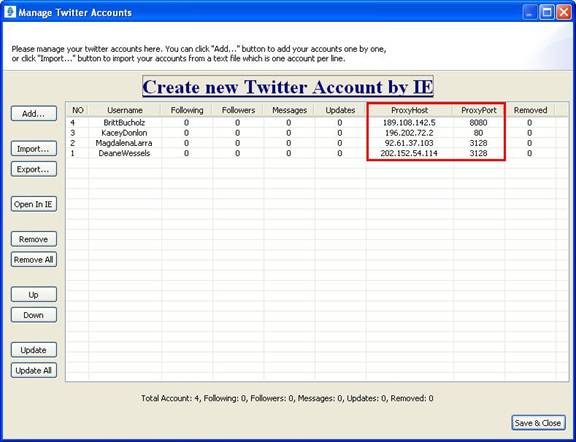Click Update All button
Image resolution: width=576 pixels, height=442 pixels.
(x=34, y=370)
